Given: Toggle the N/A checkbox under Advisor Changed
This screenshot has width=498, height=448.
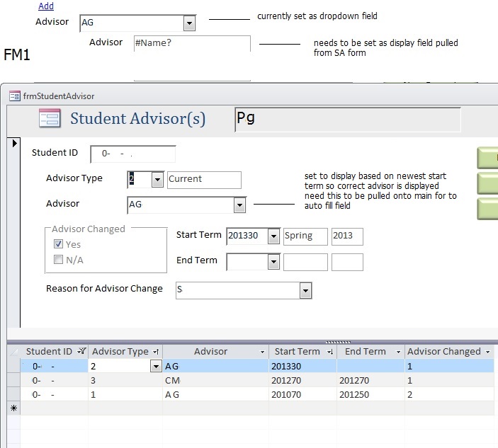Looking at the screenshot, I should (x=58, y=260).
